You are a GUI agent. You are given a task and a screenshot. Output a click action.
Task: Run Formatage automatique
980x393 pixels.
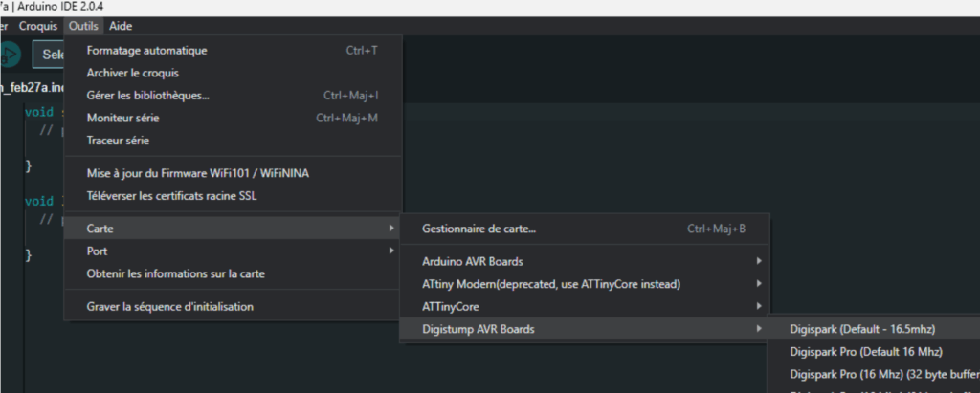(146, 51)
